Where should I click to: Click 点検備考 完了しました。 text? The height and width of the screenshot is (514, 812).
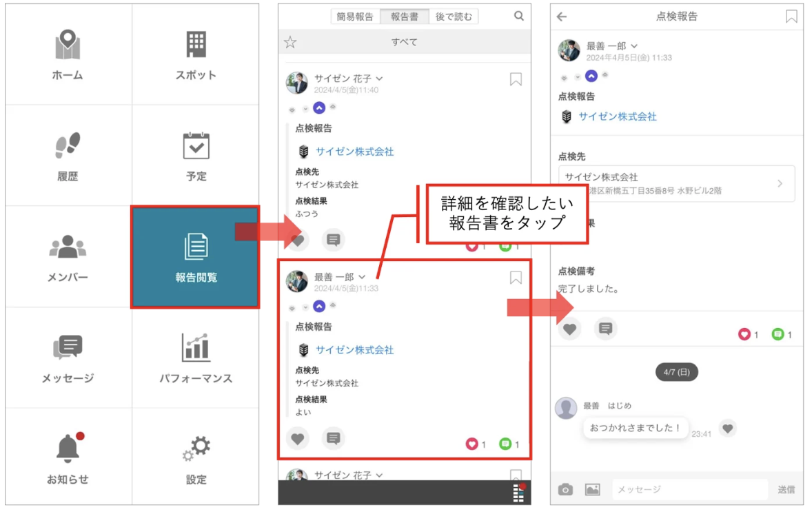coord(589,289)
